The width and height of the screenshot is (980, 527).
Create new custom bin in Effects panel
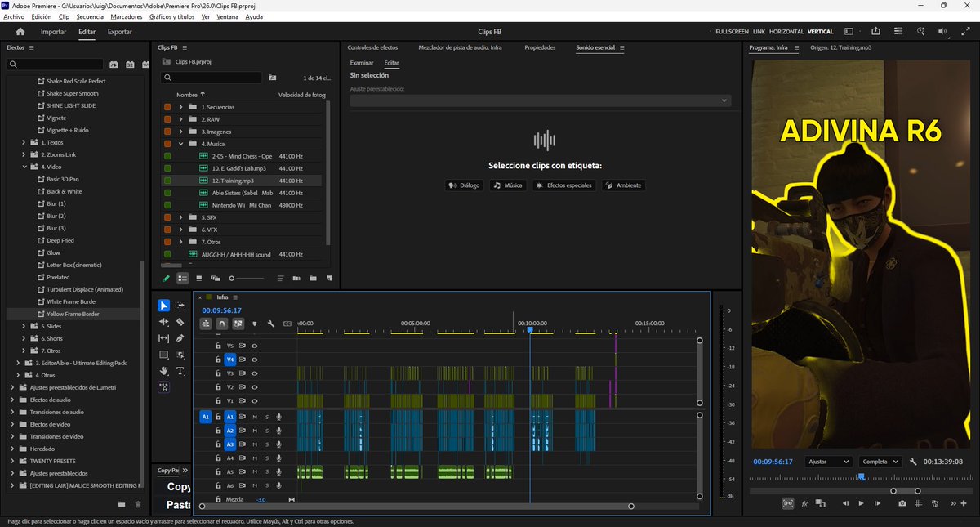pyautogui.click(x=122, y=504)
